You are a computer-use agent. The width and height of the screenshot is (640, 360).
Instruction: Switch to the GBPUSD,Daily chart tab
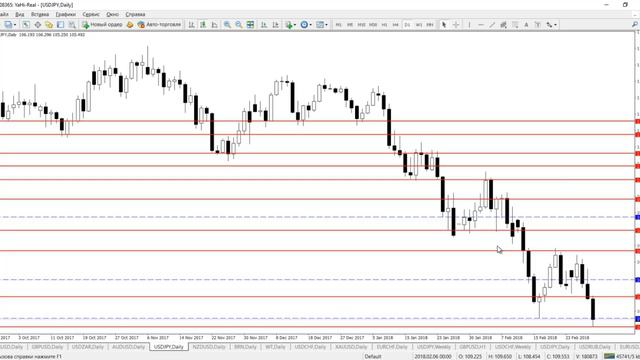[x=47, y=347]
